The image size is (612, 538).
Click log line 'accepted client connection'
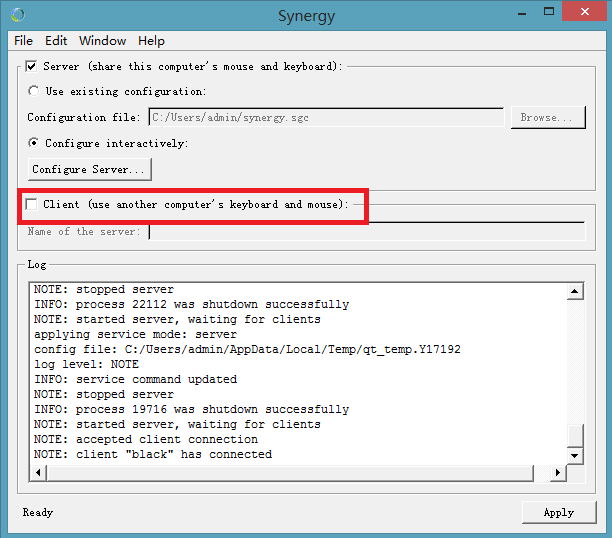coord(146,439)
